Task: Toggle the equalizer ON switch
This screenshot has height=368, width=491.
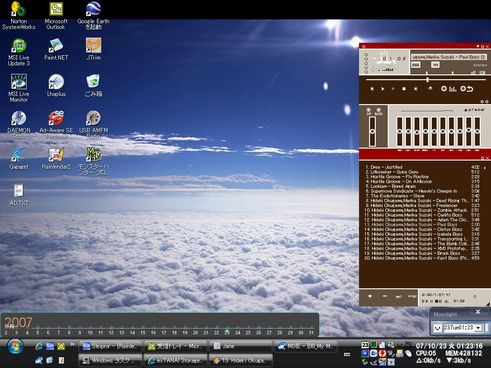Action: tap(369, 110)
